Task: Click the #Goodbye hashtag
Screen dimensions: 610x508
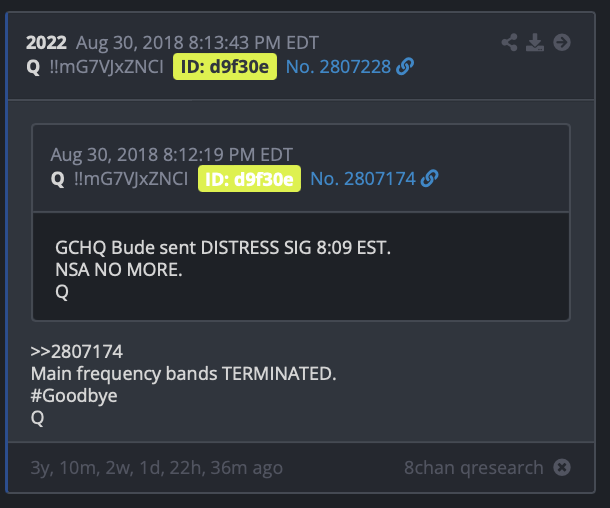Action: [74, 396]
